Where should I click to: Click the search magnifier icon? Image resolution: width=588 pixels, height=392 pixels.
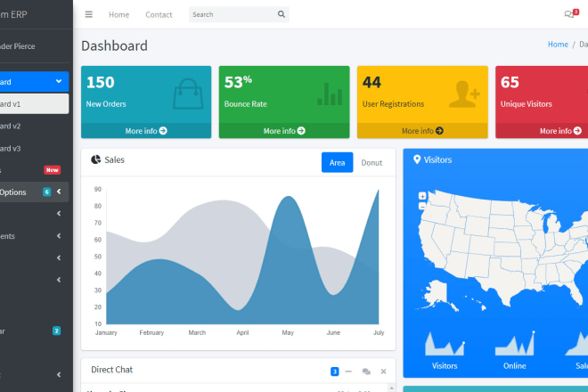tap(282, 14)
